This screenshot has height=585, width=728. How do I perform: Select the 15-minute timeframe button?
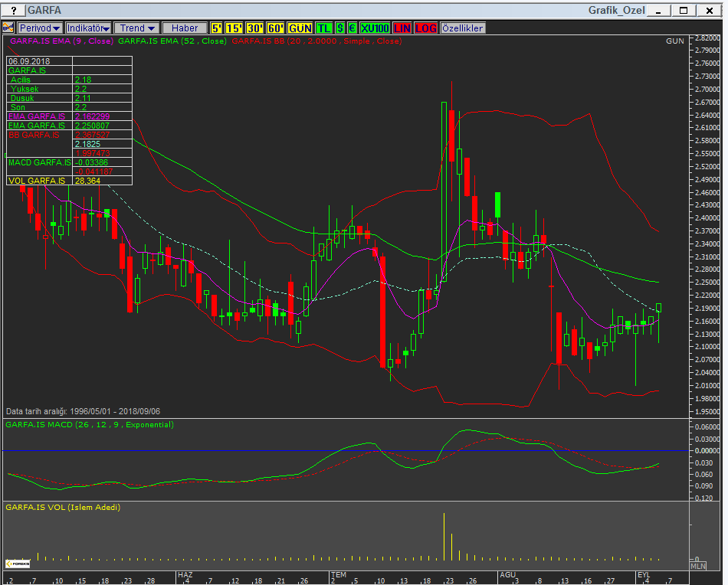[234, 28]
